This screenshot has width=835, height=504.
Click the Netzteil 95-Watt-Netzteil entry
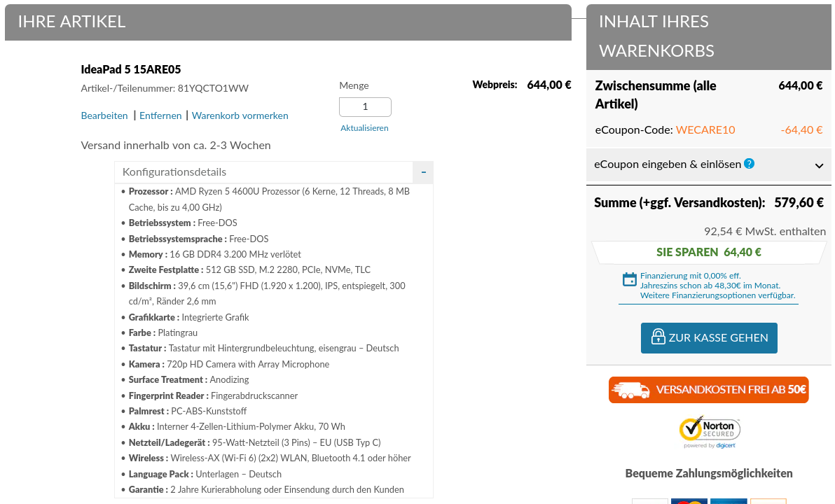pos(254,442)
